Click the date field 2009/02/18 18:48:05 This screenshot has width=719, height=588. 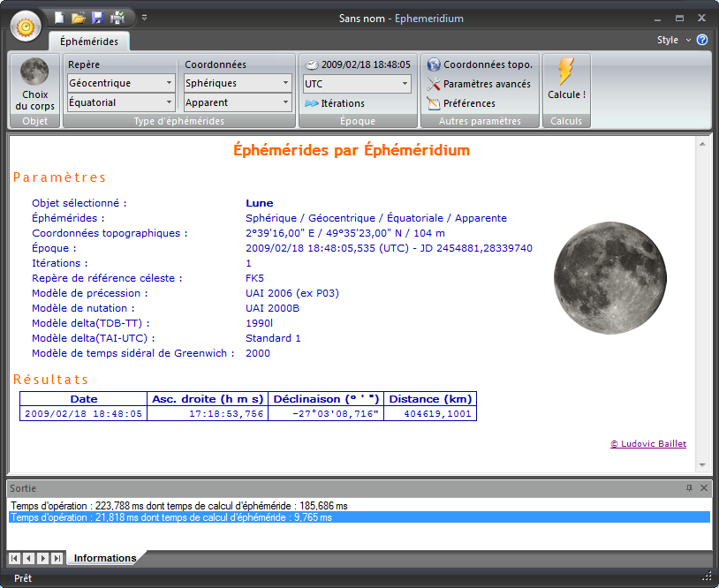pyautogui.click(x=365, y=64)
